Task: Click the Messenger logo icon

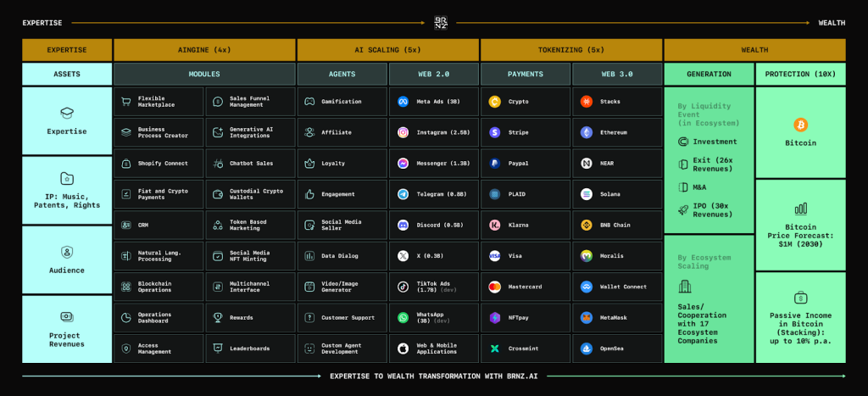Action: pyautogui.click(x=403, y=164)
